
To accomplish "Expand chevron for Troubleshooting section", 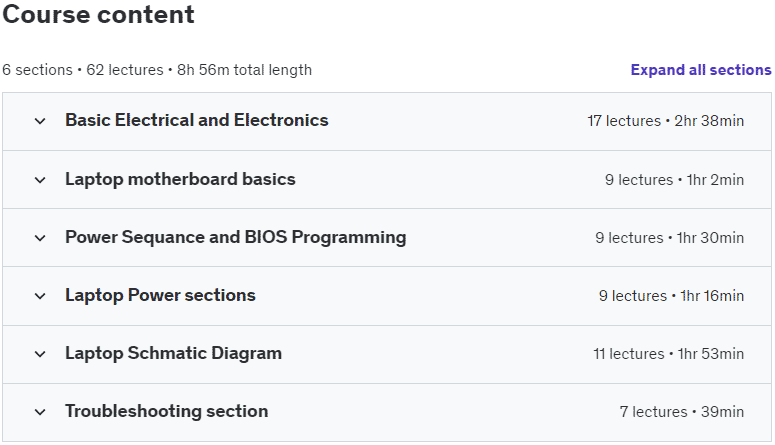I will [40, 412].
